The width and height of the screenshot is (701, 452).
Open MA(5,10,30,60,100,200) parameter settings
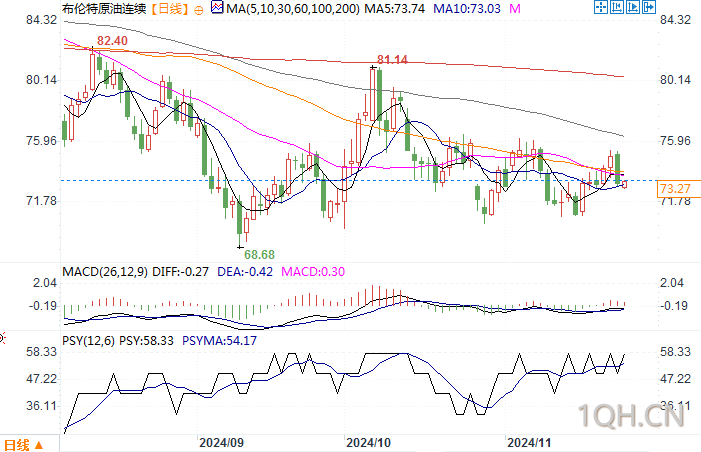293,8
